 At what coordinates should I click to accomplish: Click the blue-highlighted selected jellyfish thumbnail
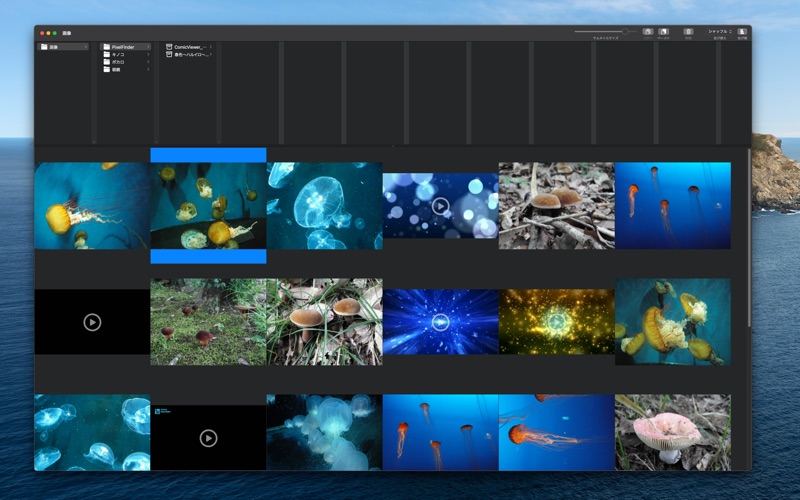(208, 206)
